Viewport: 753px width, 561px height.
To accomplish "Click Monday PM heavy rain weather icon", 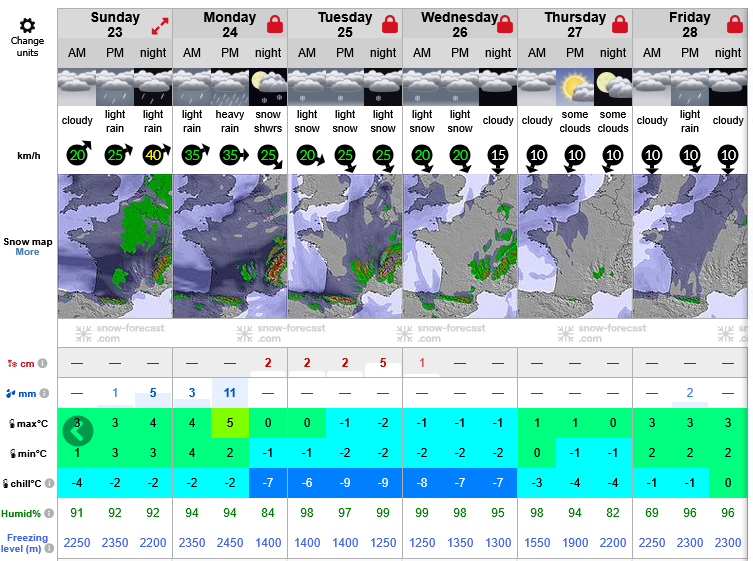I will [x=230, y=87].
